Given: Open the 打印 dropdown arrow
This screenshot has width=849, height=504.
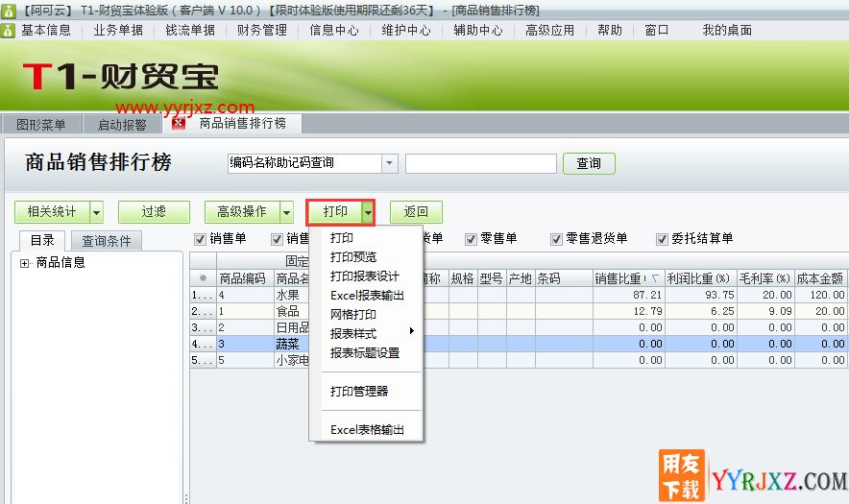Looking at the screenshot, I should coord(368,212).
